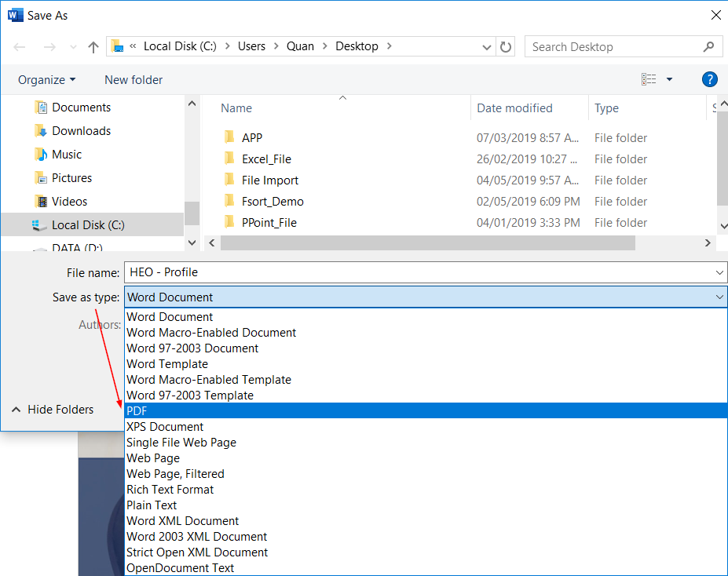Click the Up one level arrow icon

pos(93,47)
